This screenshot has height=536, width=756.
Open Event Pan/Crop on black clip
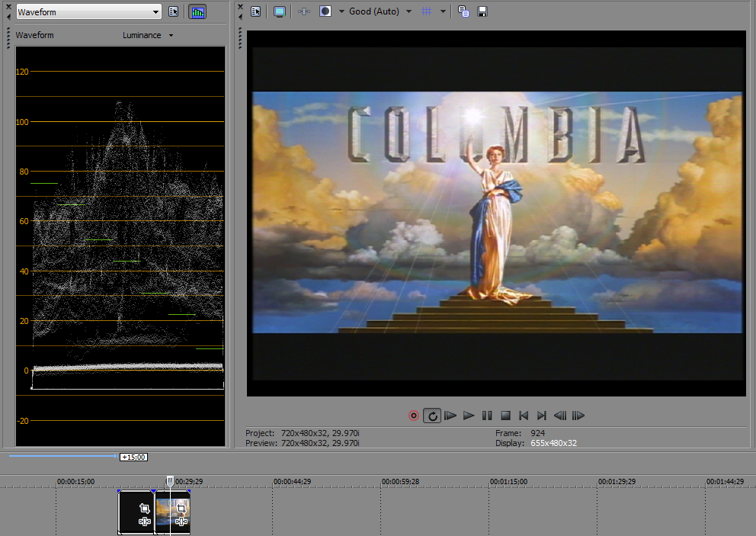pos(144,508)
